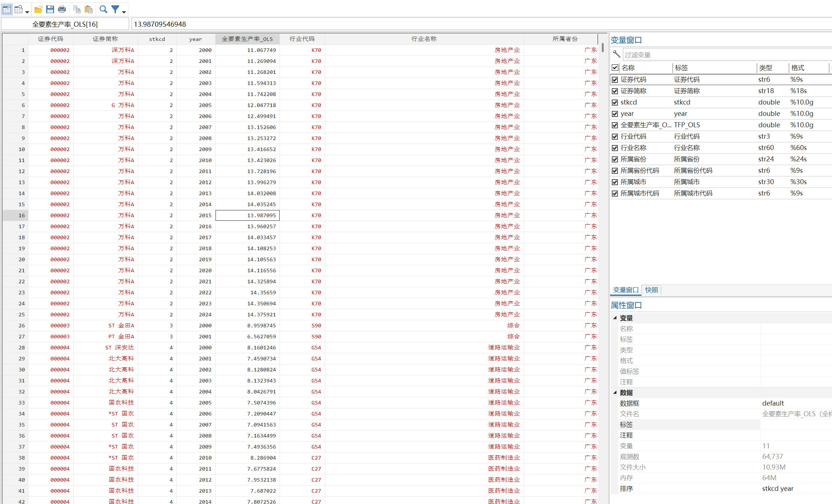Viewport: 832px width, 504px height.
Task: Uncheck the stkcd variable checkbox
Action: tap(615, 102)
